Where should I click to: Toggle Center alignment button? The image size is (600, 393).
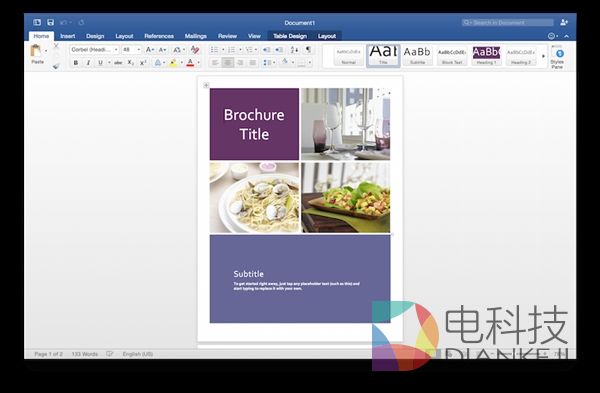(228, 63)
